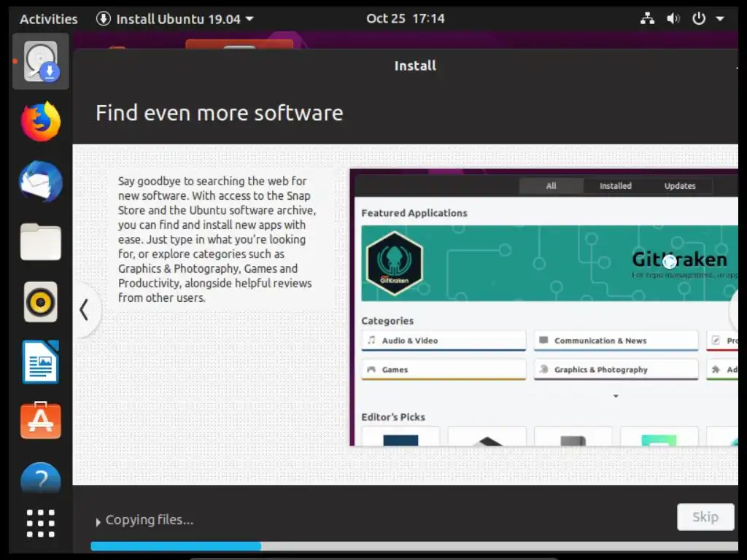747x560 pixels.
Task: Select the All tab in slideshow
Action: coord(551,186)
